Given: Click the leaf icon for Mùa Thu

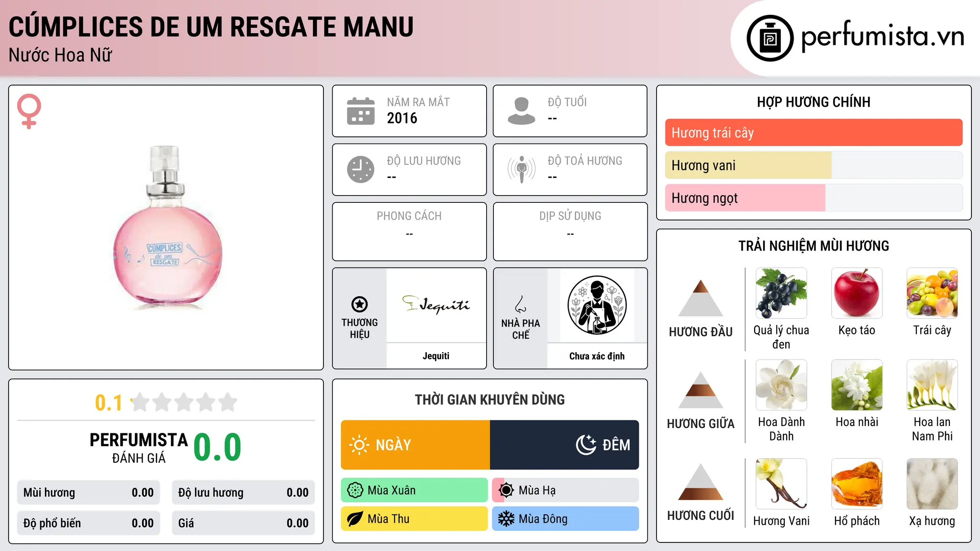Looking at the screenshot, I should click(x=355, y=519).
